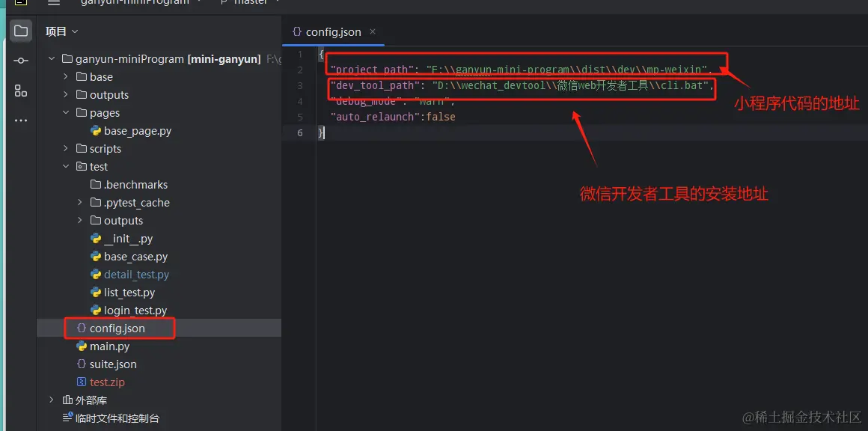This screenshot has width=868, height=431.
Task: Expand the top-level outputs folder
Action: point(65,94)
